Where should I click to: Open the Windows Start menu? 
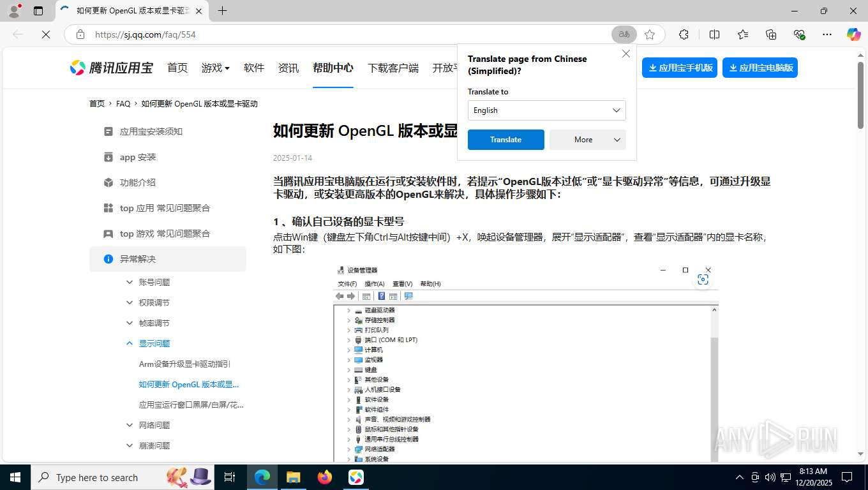pyautogui.click(x=15, y=477)
